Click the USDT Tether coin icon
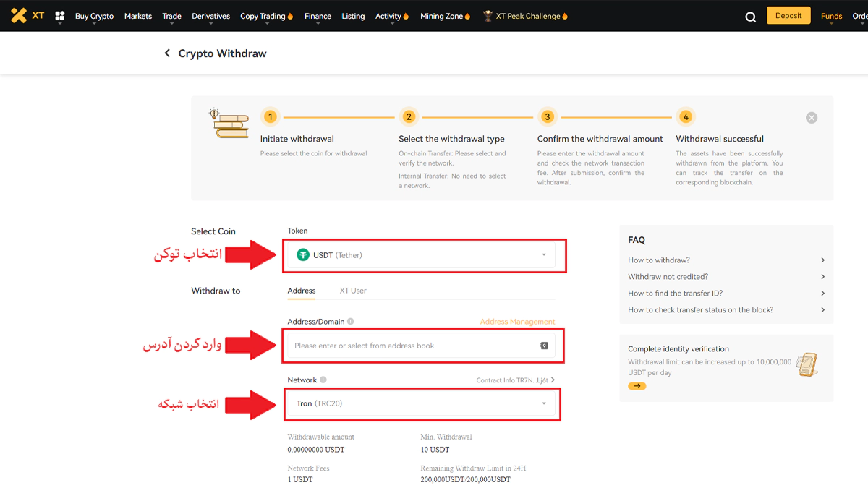Viewport: 868px width, 488px height. (303, 255)
